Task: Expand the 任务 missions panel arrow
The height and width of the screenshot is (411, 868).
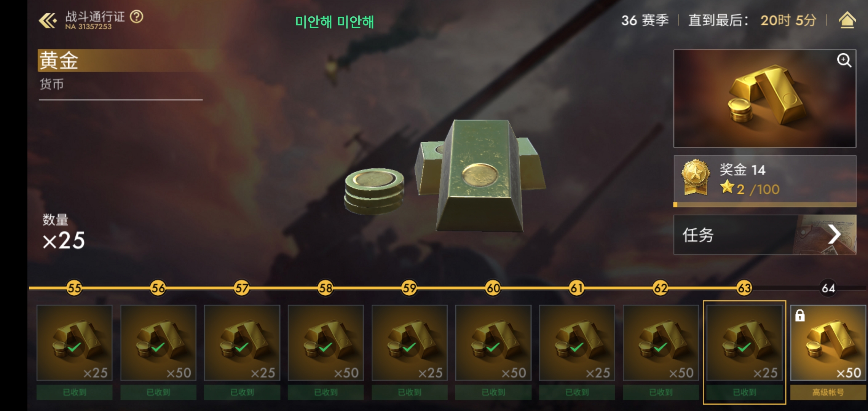Action: (x=834, y=234)
